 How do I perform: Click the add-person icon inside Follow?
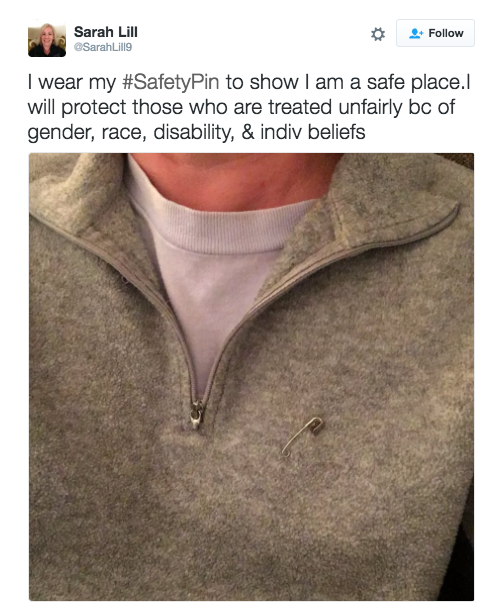(416, 33)
